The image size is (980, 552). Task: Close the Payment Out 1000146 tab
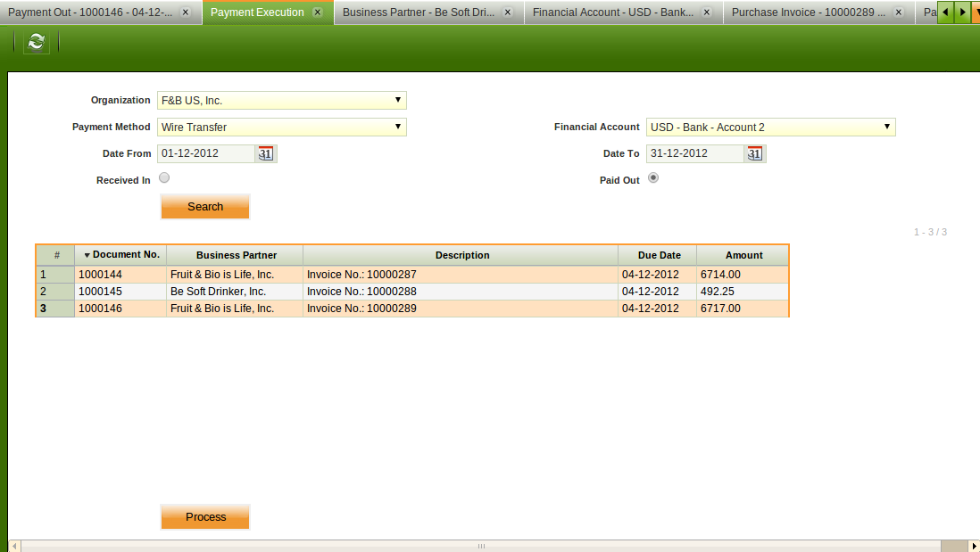[185, 12]
